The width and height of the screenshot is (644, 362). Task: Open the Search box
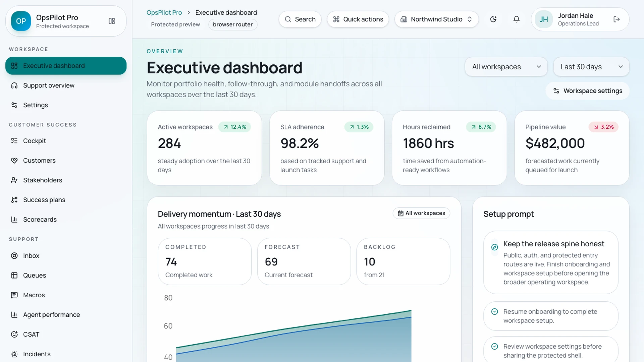(x=300, y=19)
